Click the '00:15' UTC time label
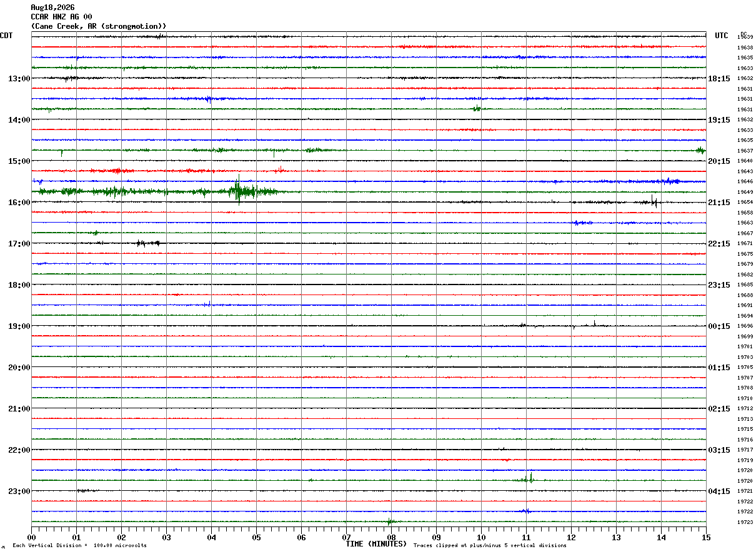The width and height of the screenshot is (756, 554). point(719,326)
